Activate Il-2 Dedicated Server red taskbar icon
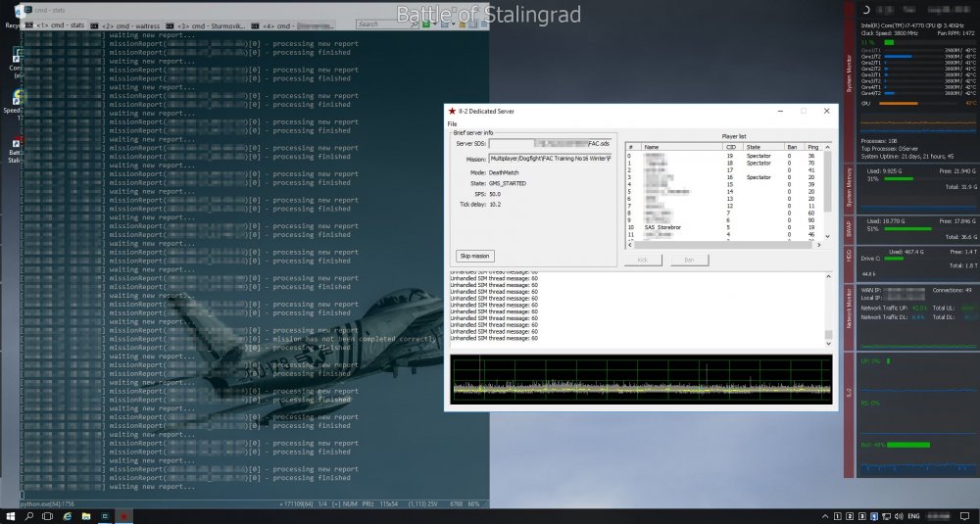Image resolution: width=980 pixels, height=524 pixels. [123, 516]
